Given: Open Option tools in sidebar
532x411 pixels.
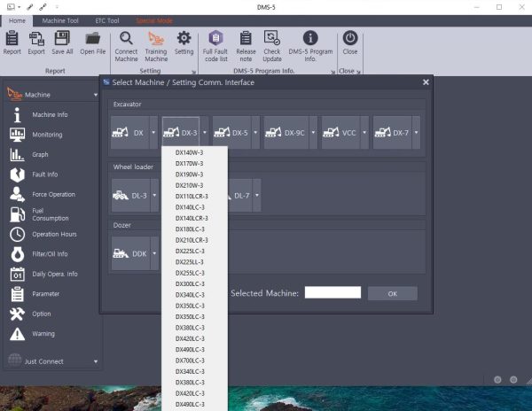Looking at the screenshot, I should pos(42,314).
